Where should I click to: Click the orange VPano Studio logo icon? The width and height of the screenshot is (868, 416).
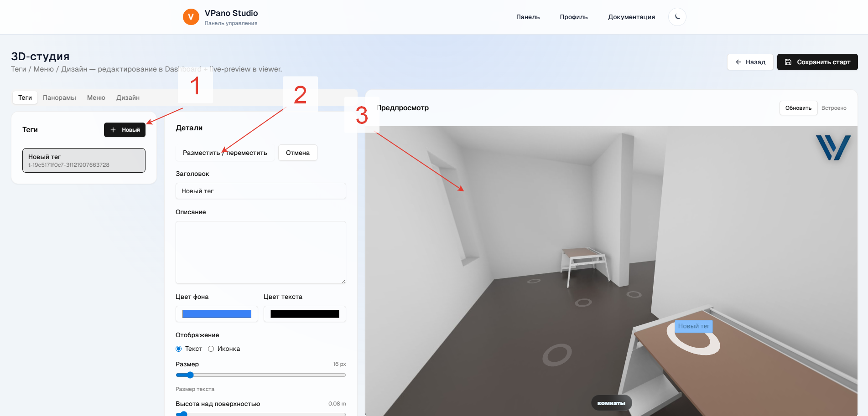(191, 17)
